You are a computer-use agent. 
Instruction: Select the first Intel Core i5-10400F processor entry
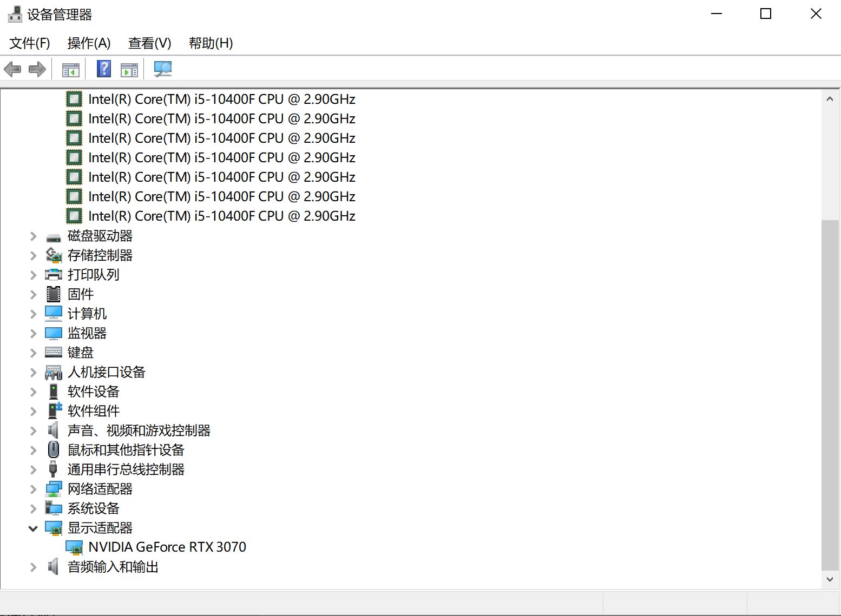pos(221,100)
